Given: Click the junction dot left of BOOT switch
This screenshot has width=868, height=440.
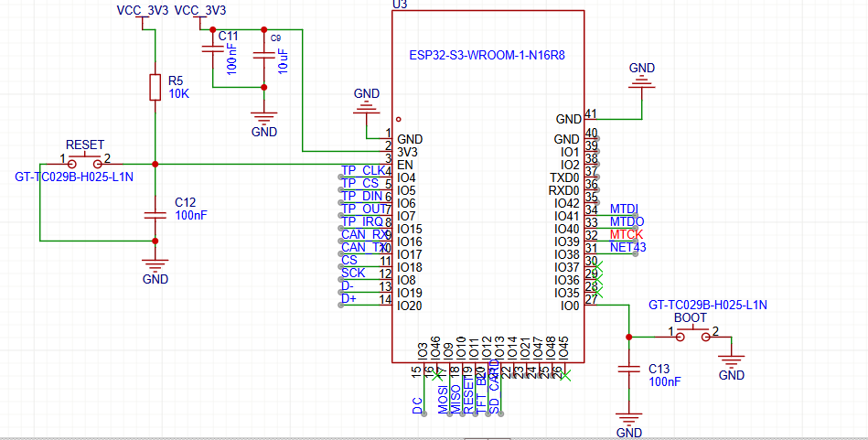Looking at the screenshot, I should (x=629, y=337).
